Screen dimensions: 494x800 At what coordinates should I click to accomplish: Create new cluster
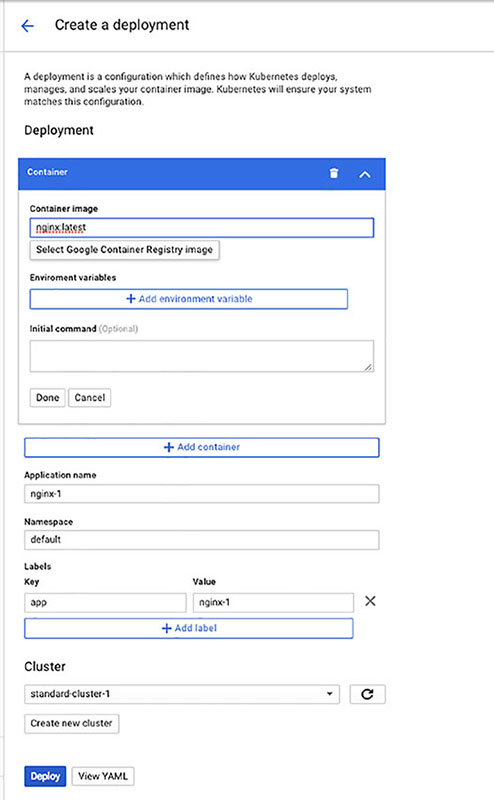click(x=71, y=723)
